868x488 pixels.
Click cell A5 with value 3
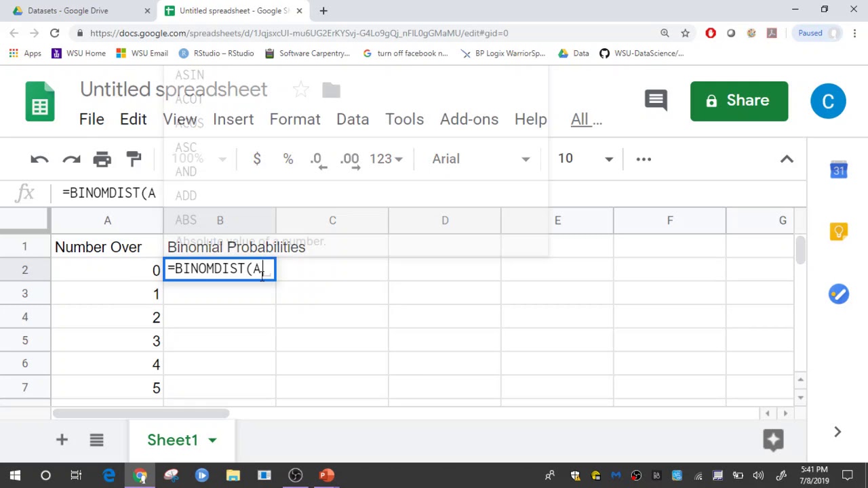pos(107,341)
